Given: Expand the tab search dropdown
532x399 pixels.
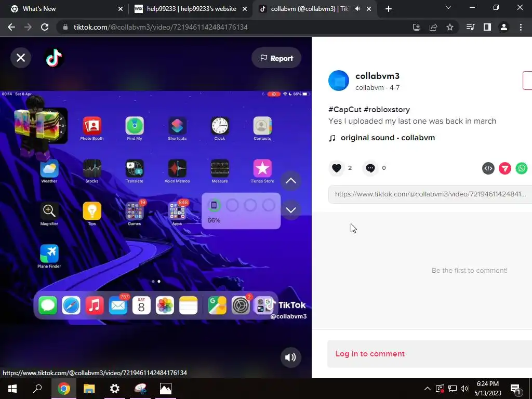Looking at the screenshot, I should pos(448,7).
